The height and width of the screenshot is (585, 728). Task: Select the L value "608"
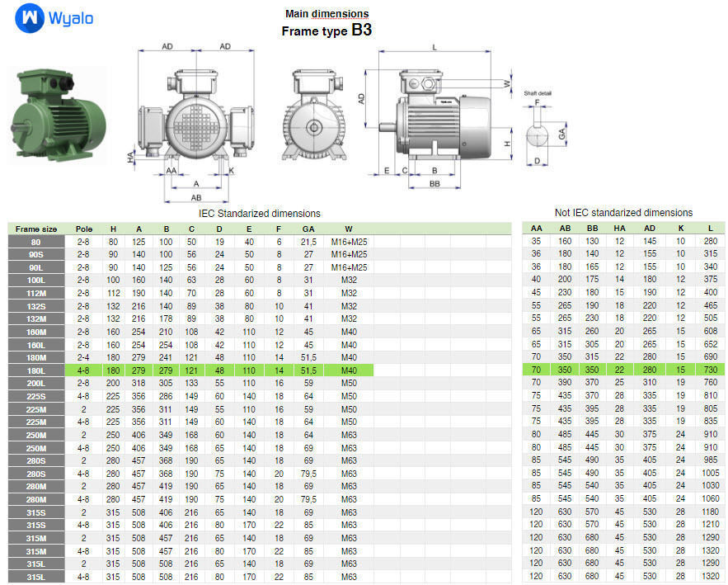711,331
